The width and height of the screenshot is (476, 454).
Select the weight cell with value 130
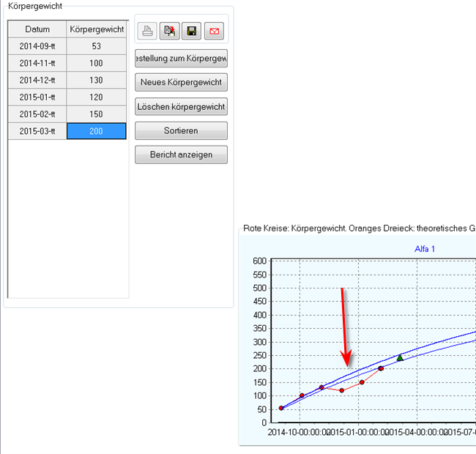coord(97,80)
